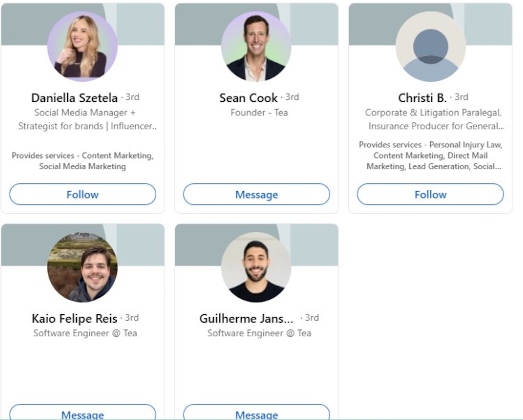Click Christi B.'s default avatar icon
The width and height of the screenshot is (523, 420).
(430, 46)
